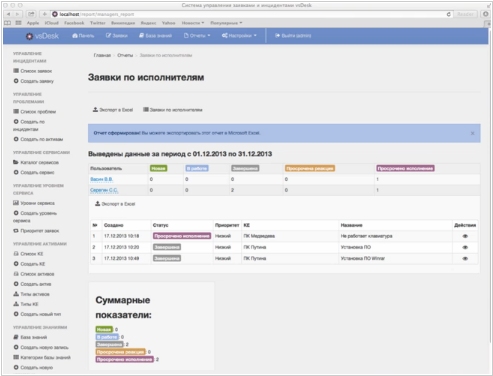The height and width of the screenshot is (376, 493).
Task: Open База знаний from the top navbar
Action: (155, 36)
